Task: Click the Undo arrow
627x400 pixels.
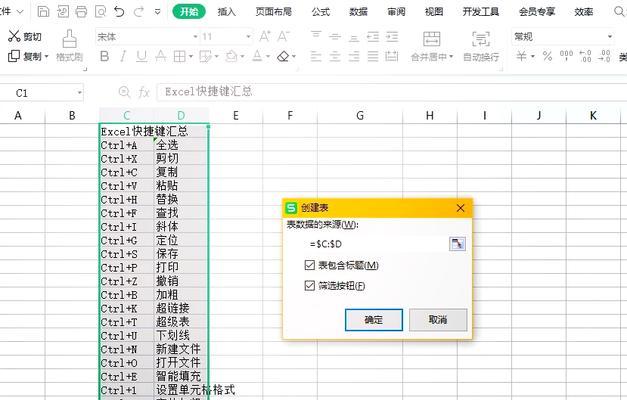Action: tap(119, 12)
